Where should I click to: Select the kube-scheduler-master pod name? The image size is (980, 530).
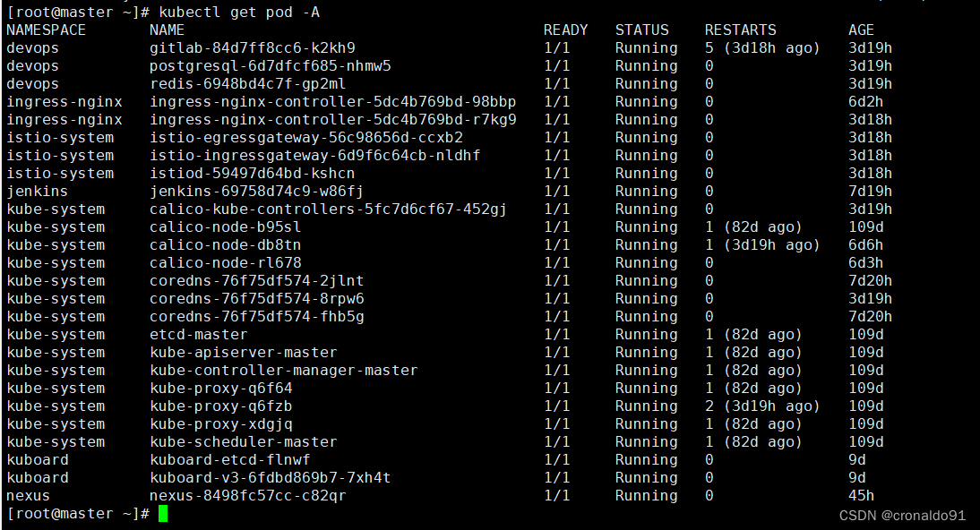243,442
